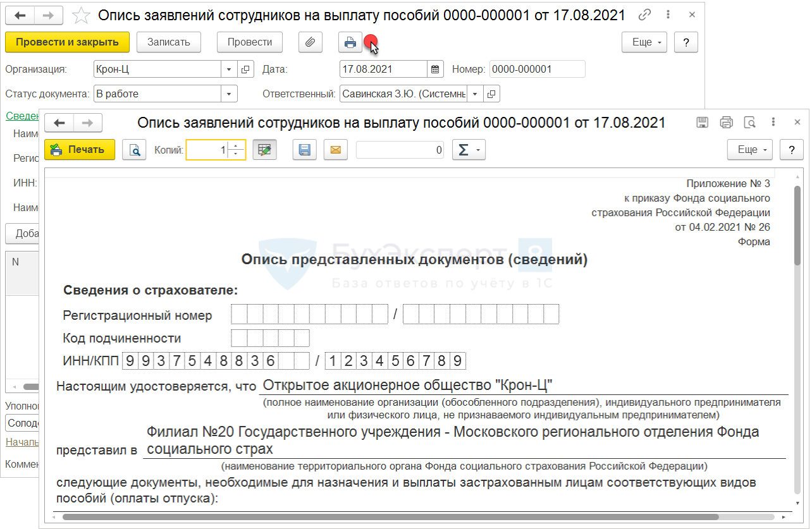
Task: Open help in the rear document window
Action: click(686, 42)
